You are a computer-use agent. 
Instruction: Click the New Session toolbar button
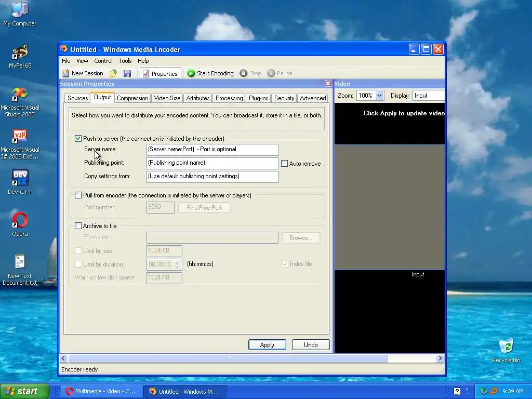tap(83, 73)
